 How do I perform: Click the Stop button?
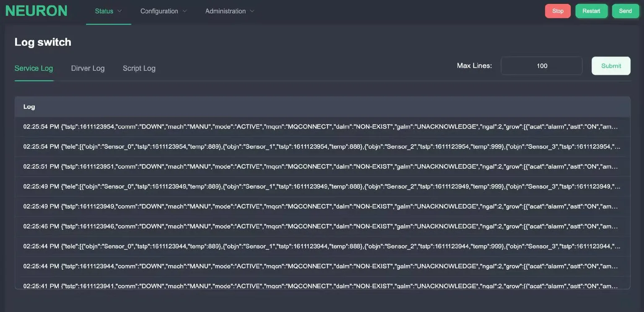(558, 11)
